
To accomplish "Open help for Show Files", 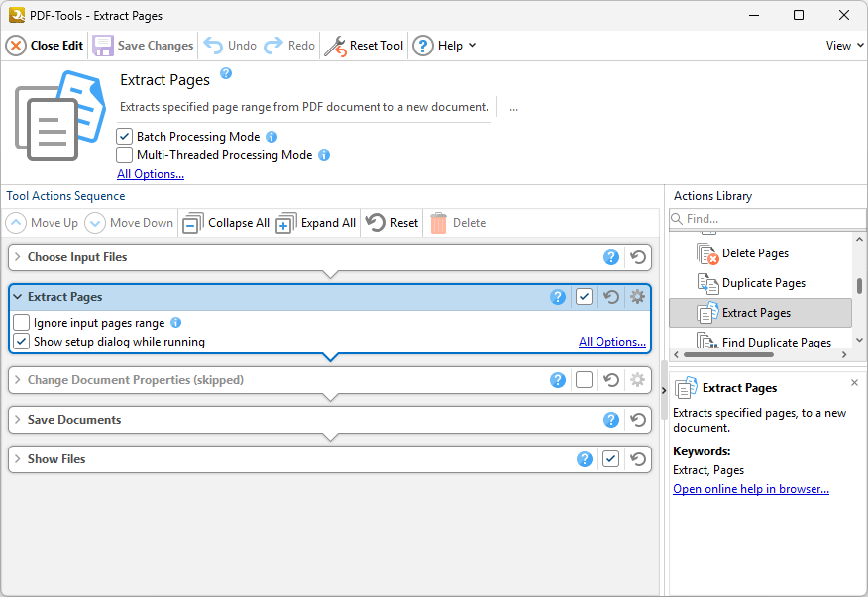I will coord(585,459).
